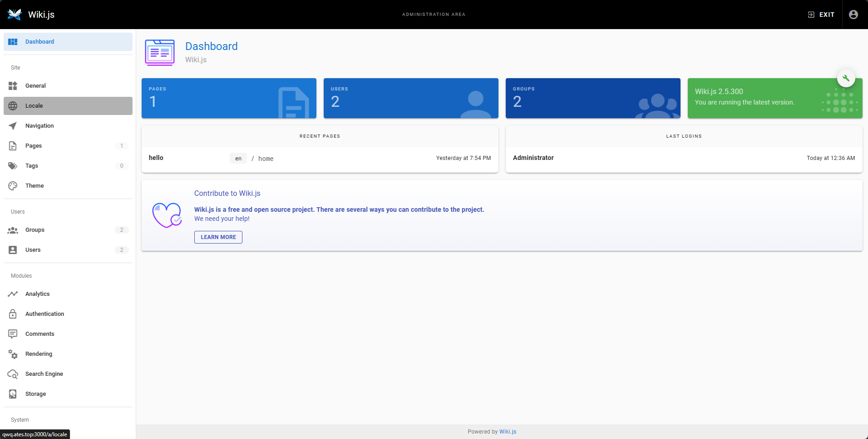Click the Tags count badge '0'
The width and height of the screenshot is (868, 439).
click(x=122, y=166)
